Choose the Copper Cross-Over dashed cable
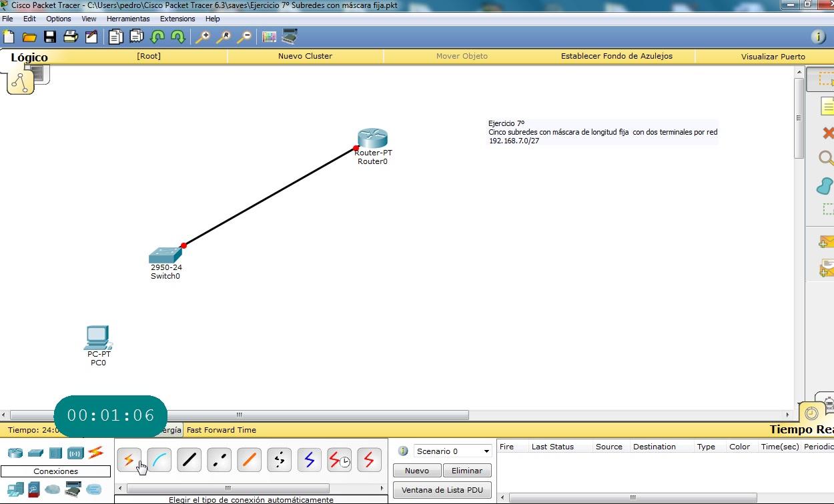 (x=220, y=460)
